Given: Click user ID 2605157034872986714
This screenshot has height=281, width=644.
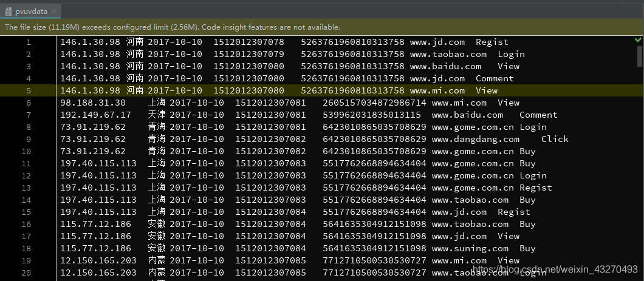Looking at the screenshot, I should [x=374, y=103].
